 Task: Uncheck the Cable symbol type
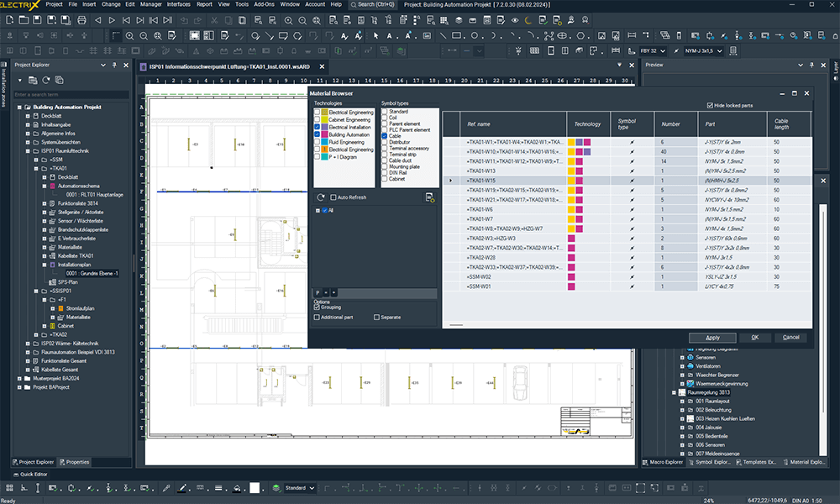[x=384, y=135]
